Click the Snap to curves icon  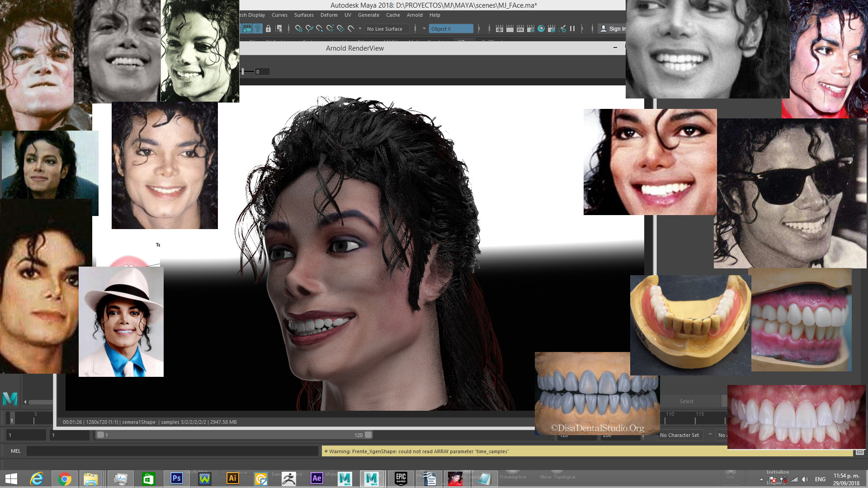point(309,28)
